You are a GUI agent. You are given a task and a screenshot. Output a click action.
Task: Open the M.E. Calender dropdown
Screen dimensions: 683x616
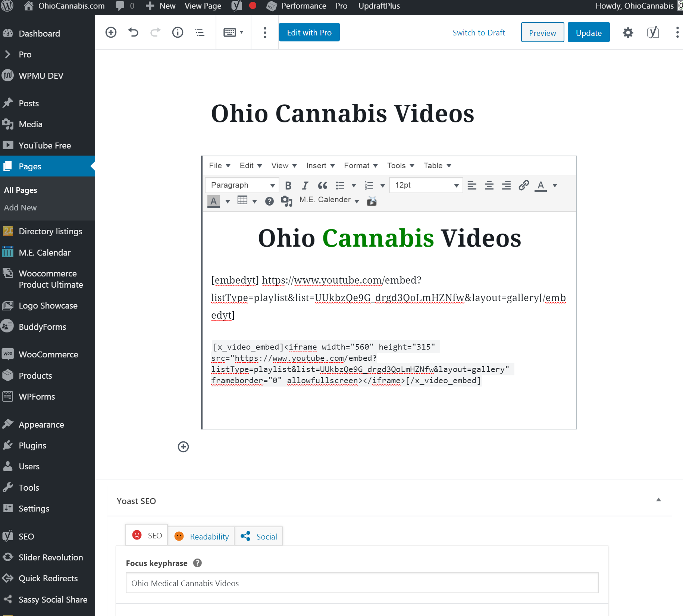click(x=329, y=200)
